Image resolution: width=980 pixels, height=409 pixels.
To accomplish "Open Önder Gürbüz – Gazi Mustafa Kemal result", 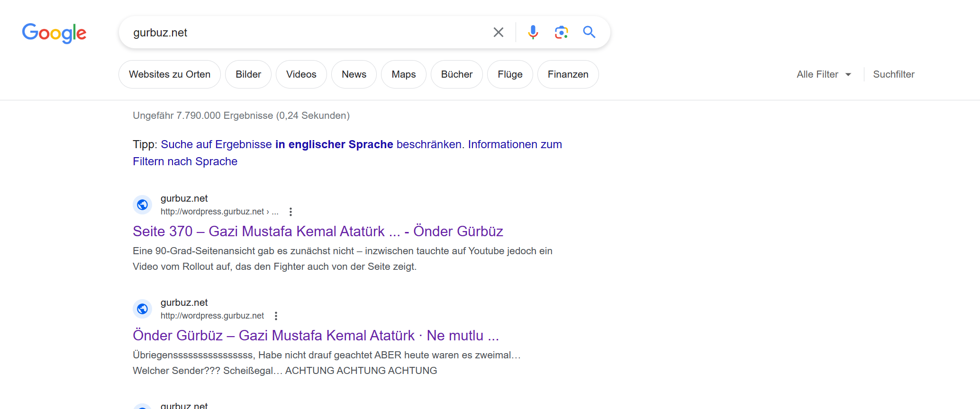I will 316,335.
